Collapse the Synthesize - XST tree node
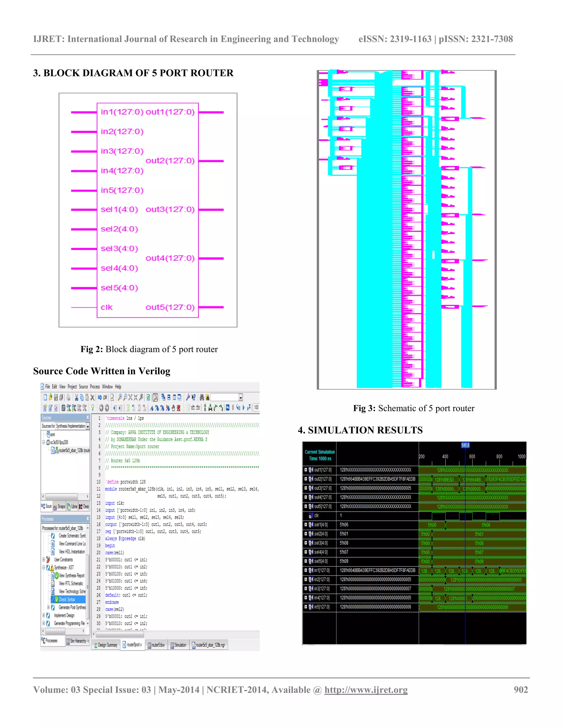 coord(44,567)
